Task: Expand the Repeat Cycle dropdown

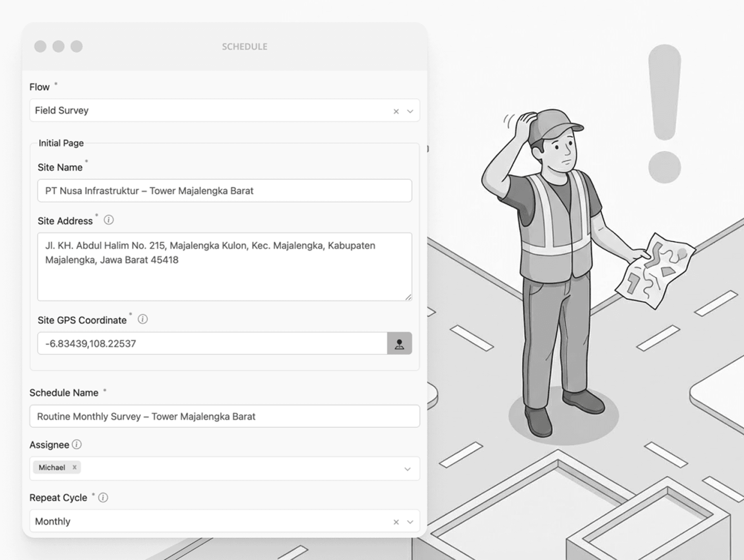Action: pos(410,522)
